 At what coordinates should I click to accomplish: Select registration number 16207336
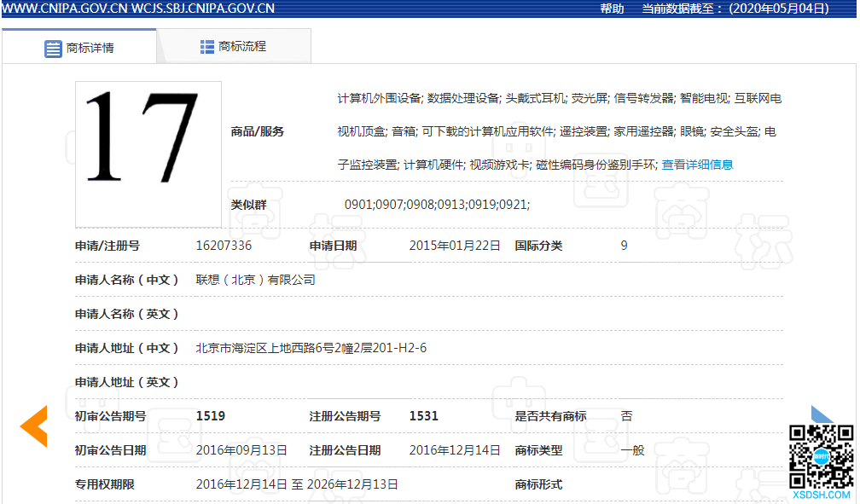tap(224, 246)
